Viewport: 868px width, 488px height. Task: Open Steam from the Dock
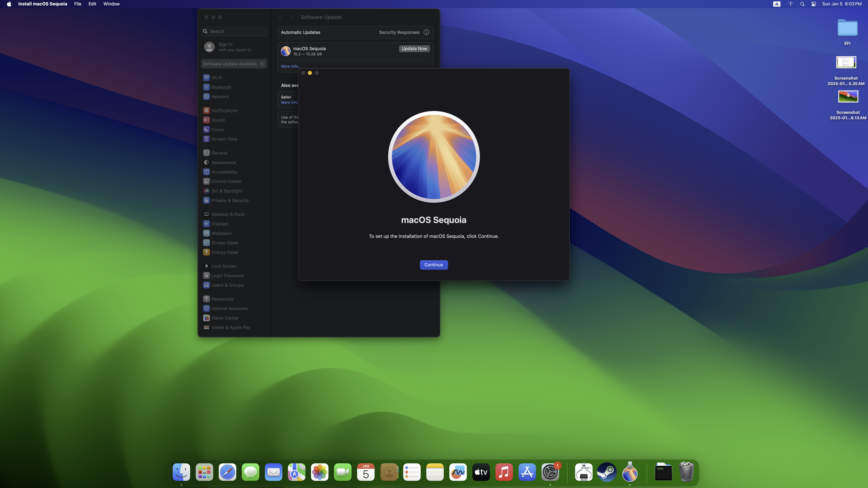[607, 472]
